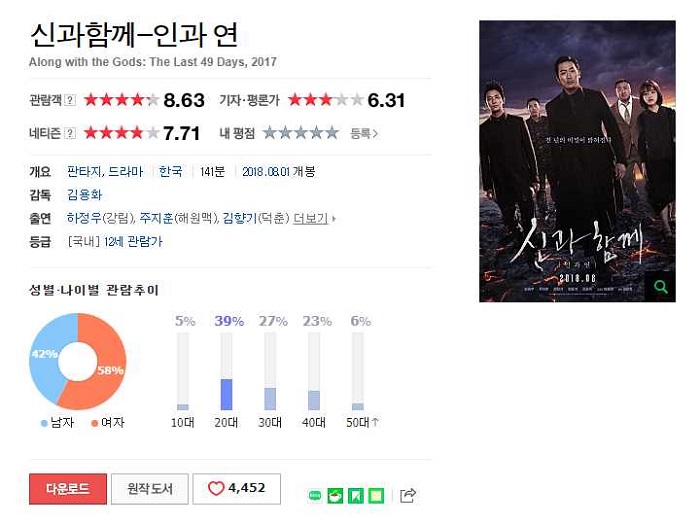Click the 원작도서 button
This screenshot has width=700, height=524.
150,489
